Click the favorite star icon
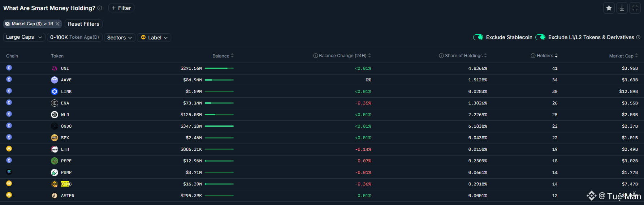This screenshot has width=644, height=205. point(609,8)
